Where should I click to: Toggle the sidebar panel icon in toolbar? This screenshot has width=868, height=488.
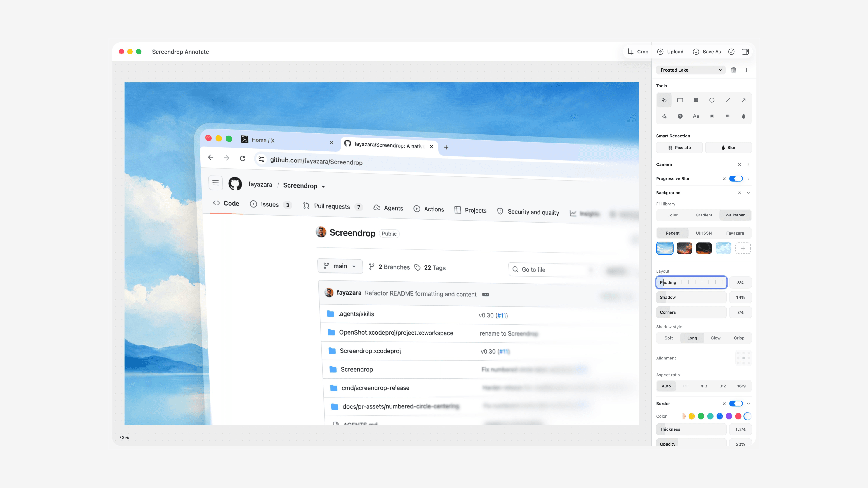[x=745, y=52]
